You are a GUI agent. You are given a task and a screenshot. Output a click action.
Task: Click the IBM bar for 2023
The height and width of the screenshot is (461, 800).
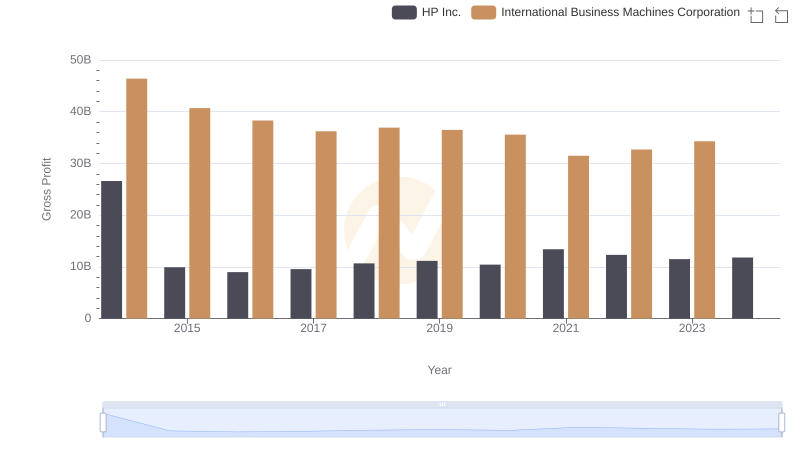click(705, 230)
